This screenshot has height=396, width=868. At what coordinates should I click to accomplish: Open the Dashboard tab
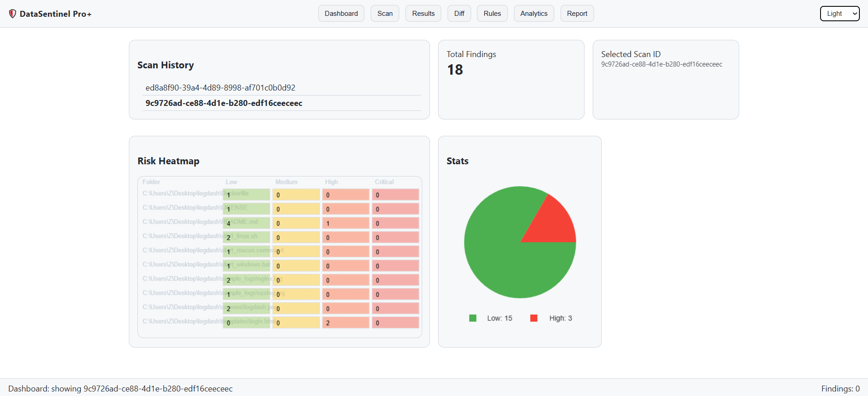(x=341, y=14)
